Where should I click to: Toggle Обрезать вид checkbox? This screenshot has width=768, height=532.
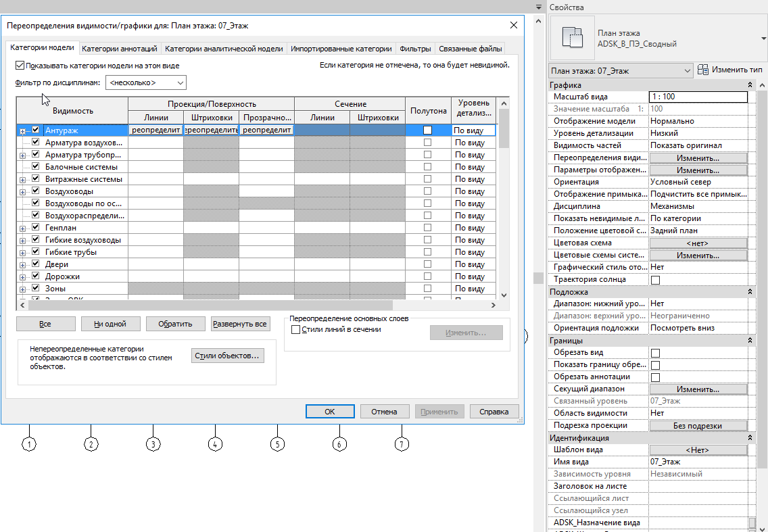click(x=655, y=353)
